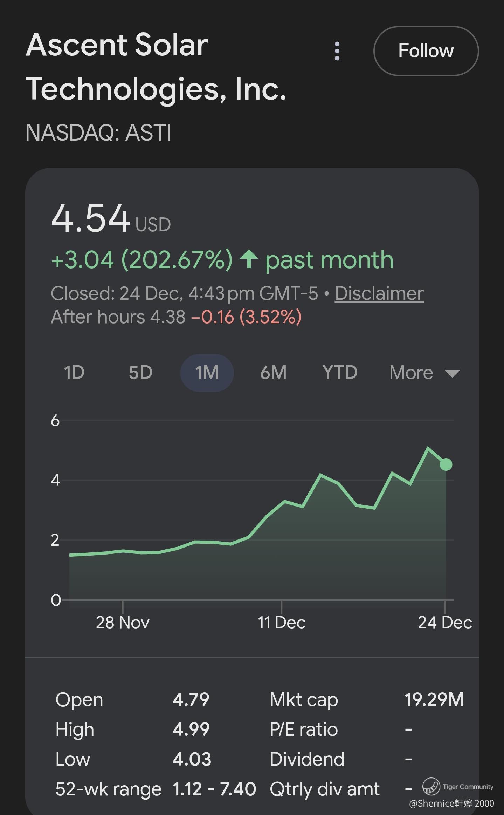Expand the More time ranges dropdown

[x=412, y=373]
